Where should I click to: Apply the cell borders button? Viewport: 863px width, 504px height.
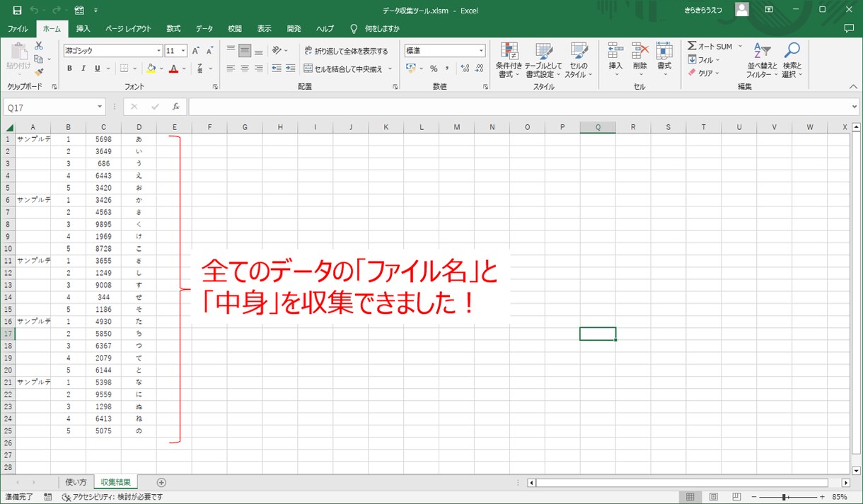click(124, 69)
